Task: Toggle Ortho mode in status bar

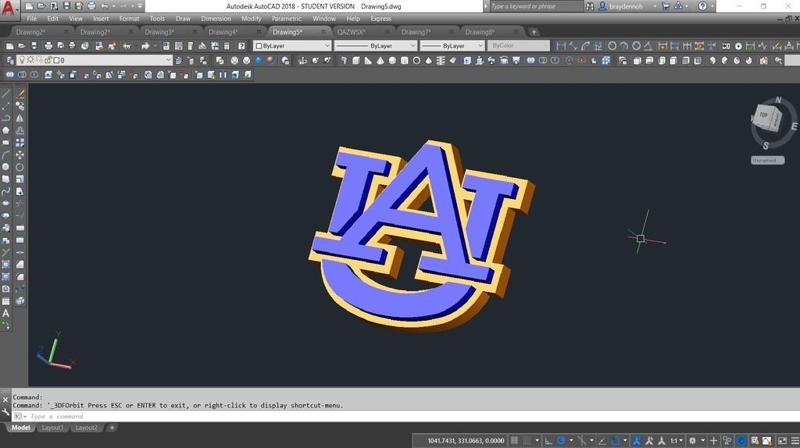Action: pos(548,440)
